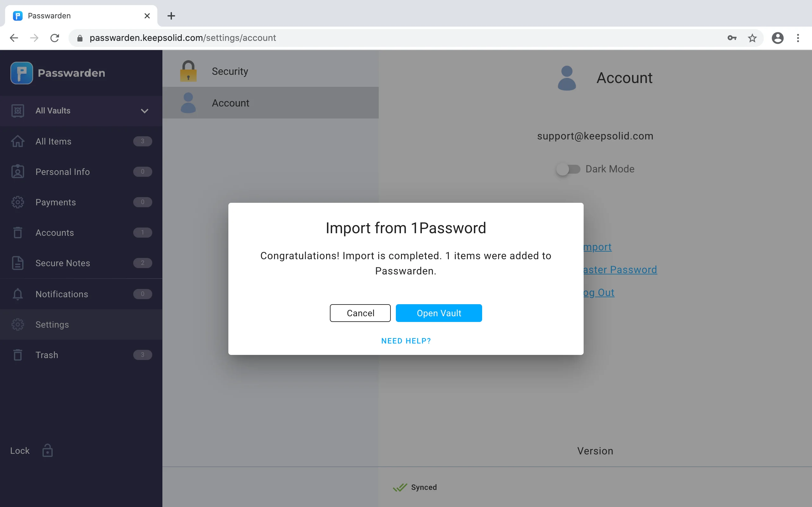Open a new browser tab
Image resolution: width=812 pixels, height=507 pixels.
point(171,16)
